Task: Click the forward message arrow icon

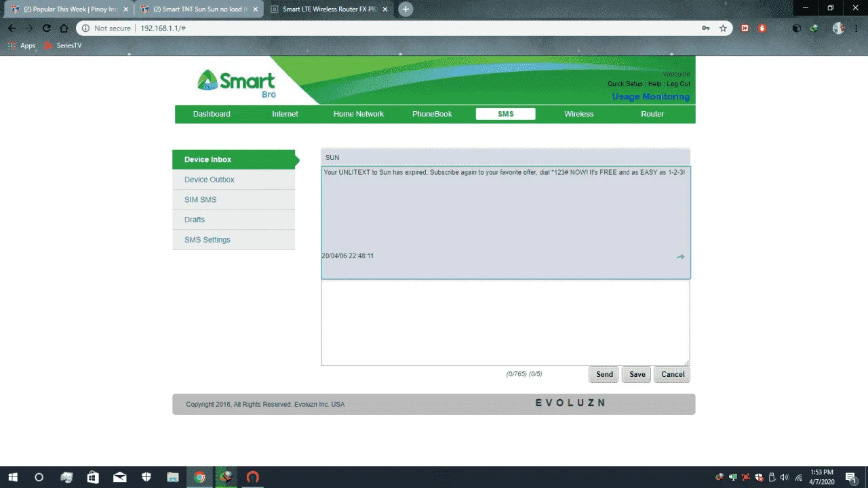Action: [x=680, y=257]
